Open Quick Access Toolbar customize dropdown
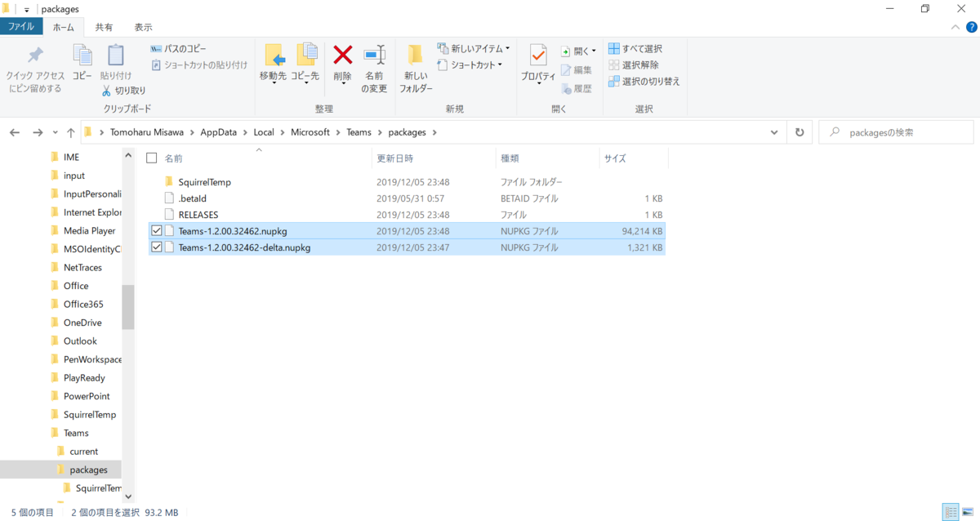The height and width of the screenshot is (521, 980). (x=26, y=9)
